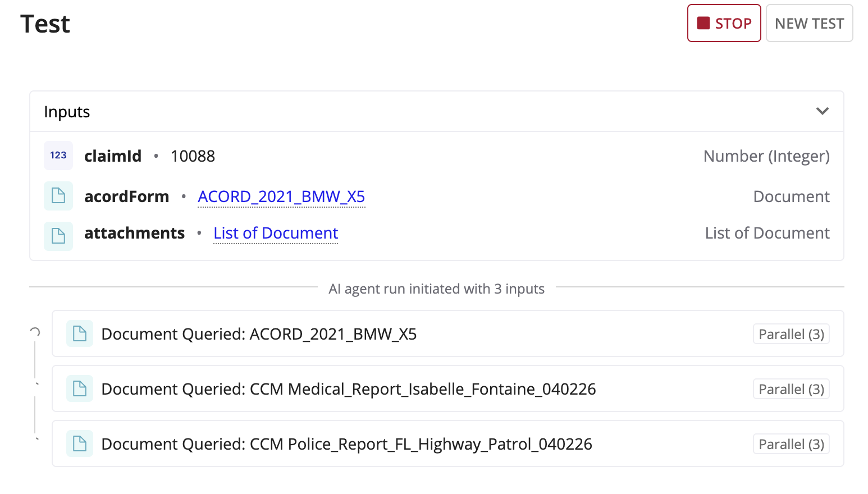The image size is (868, 494).
Task: Click the 123 integer type icon for claimId
Action: 58,155
